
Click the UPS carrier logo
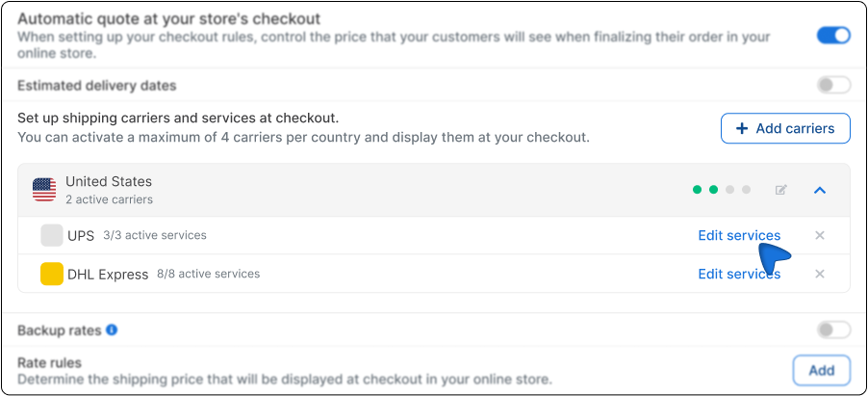pos(52,235)
